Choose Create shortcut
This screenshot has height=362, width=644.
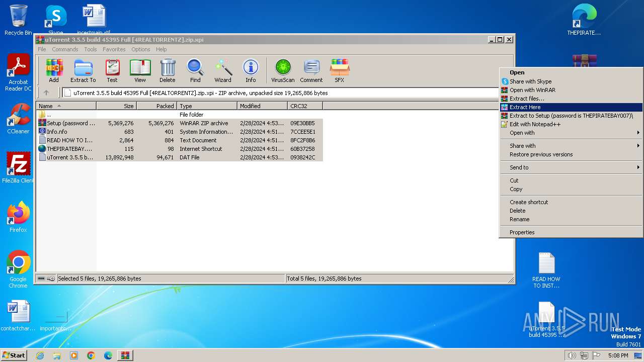click(571, 202)
